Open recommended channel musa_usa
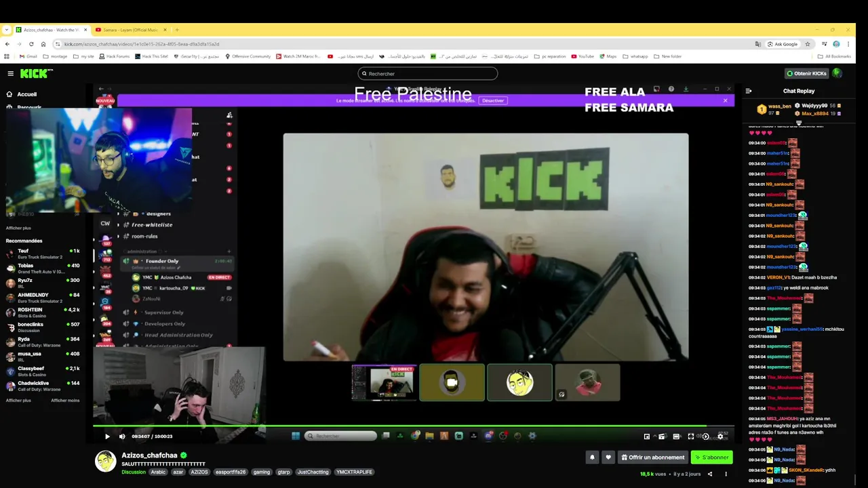The width and height of the screenshot is (868, 488). pyautogui.click(x=43, y=357)
